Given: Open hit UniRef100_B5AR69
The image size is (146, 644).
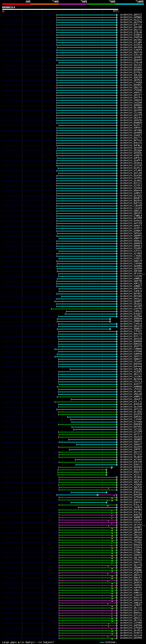Looking at the screenshot, I should coord(131,123).
